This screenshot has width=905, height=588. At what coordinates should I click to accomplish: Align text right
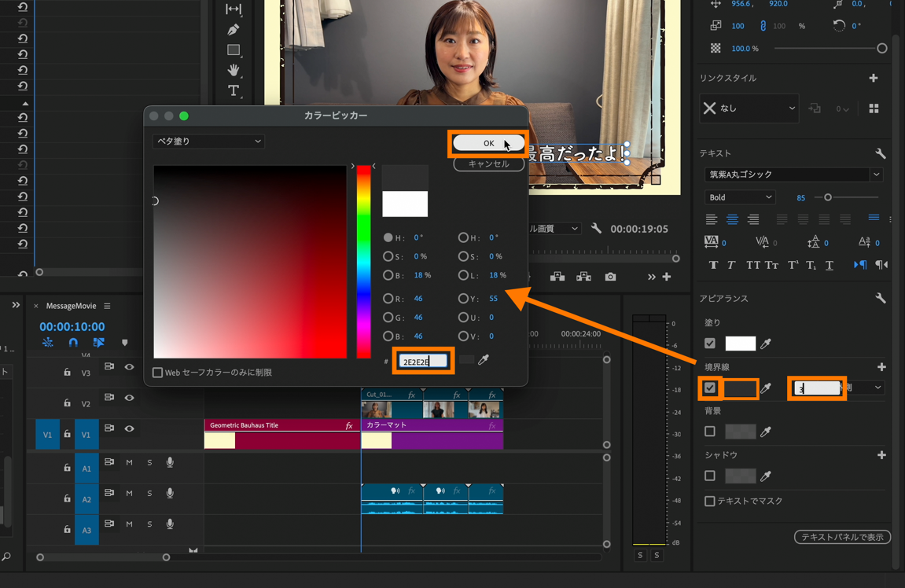753,219
